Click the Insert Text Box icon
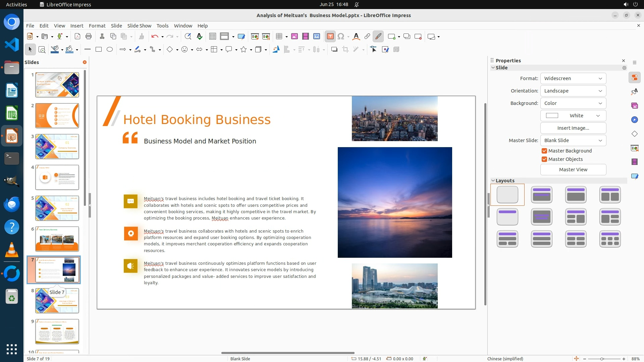Screen dimensions: 644x362 (x=330, y=37)
